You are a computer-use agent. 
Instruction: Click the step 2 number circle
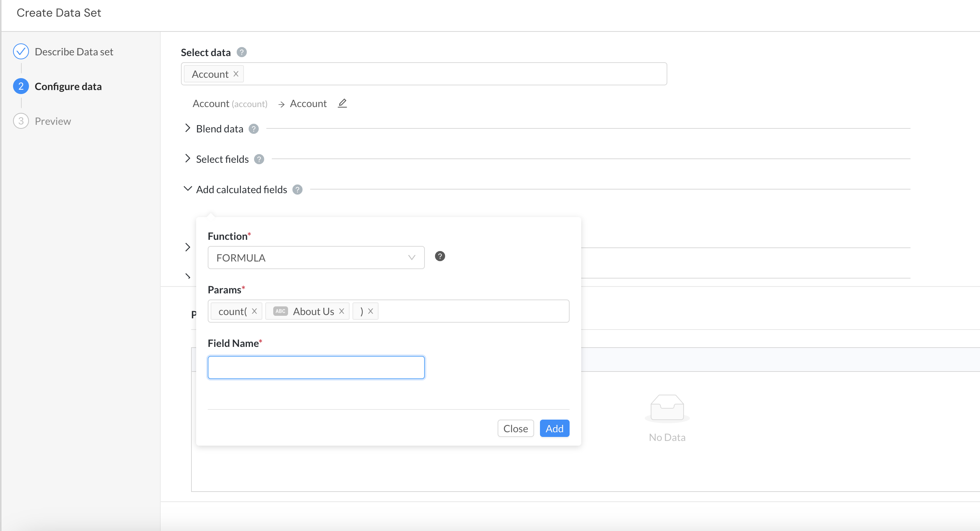click(x=21, y=86)
